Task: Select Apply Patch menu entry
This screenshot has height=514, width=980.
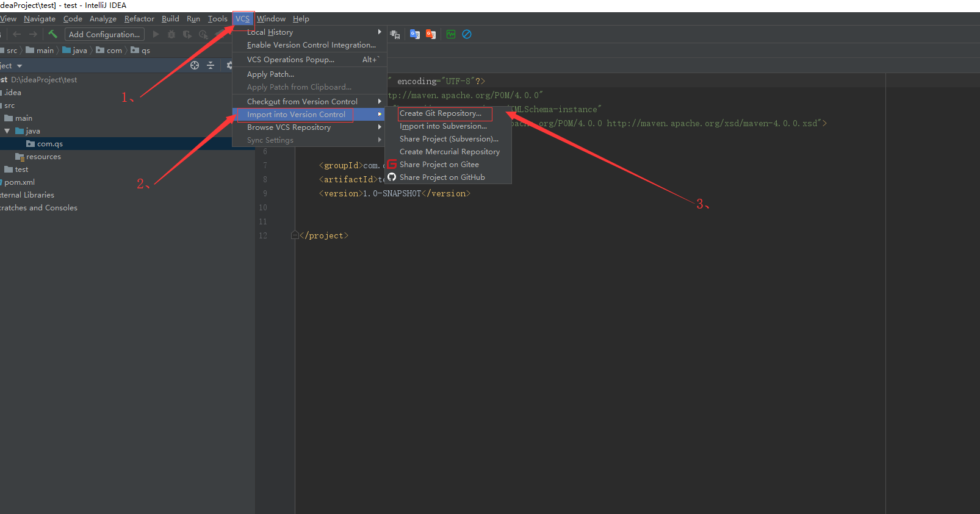Action: pyautogui.click(x=309, y=74)
